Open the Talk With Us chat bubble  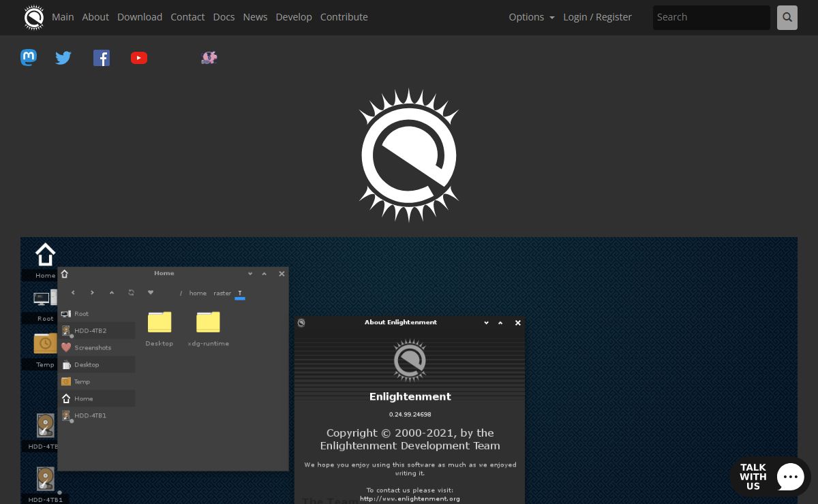(770, 477)
